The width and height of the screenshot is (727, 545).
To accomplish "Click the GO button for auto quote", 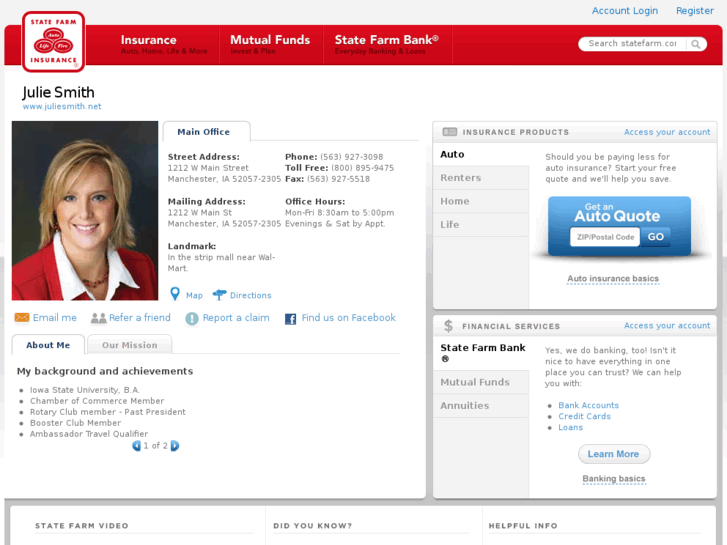I will 656,237.
